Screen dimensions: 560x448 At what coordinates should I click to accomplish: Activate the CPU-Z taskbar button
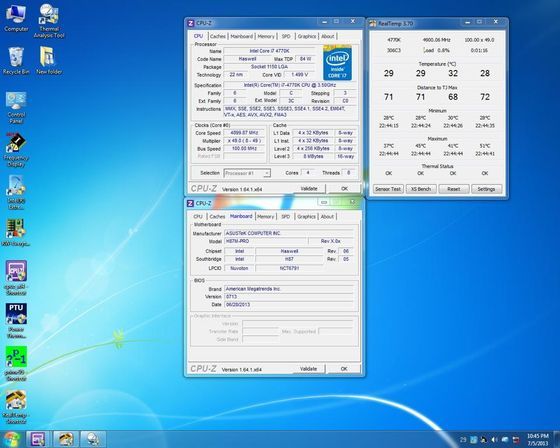[37, 439]
